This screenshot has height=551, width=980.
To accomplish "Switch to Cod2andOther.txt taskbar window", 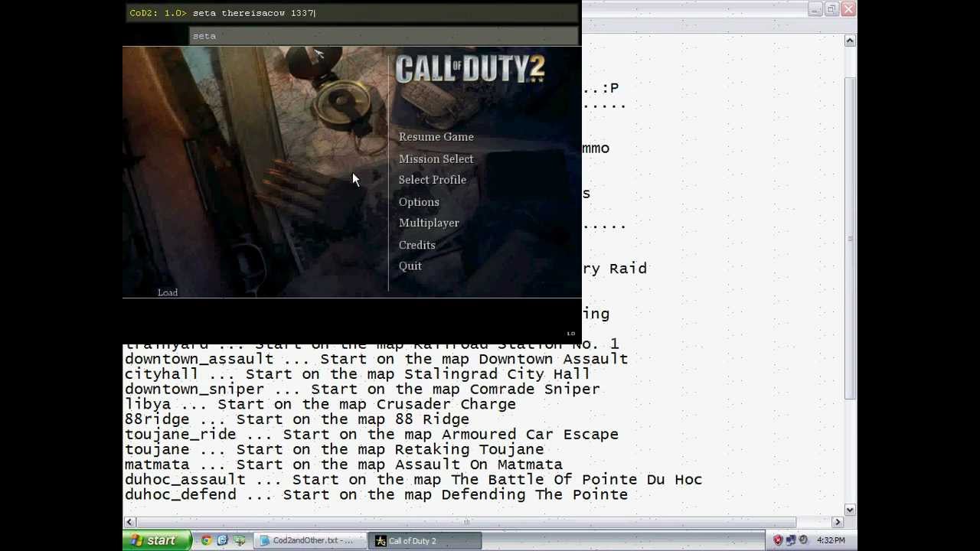I will [x=310, y=540].
